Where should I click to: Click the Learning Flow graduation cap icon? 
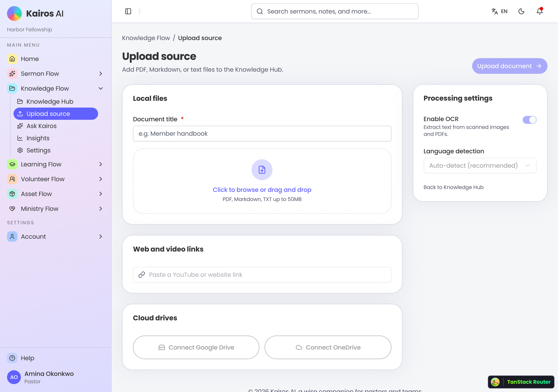(12, 164)
